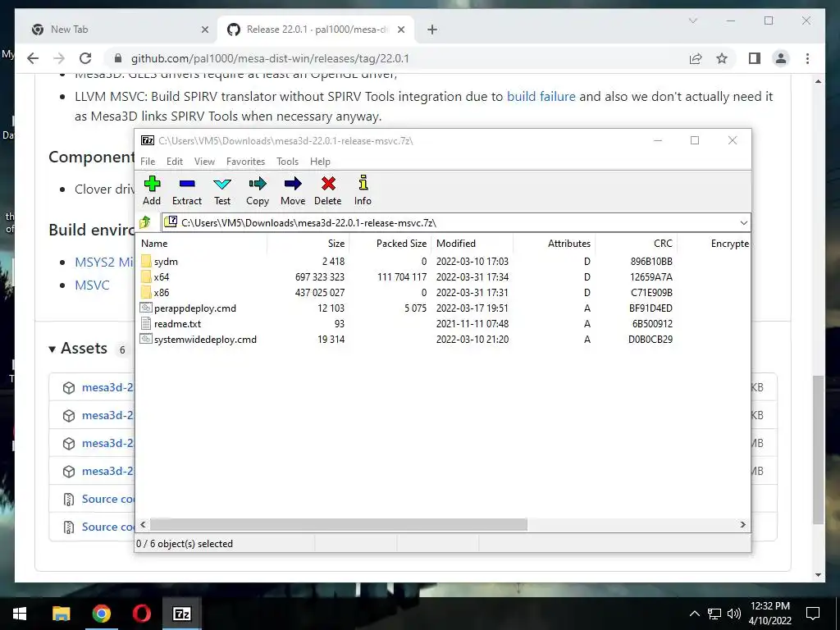Open the MSVC link on the GitHub page
840x630 pixels.
click(x=92, y=285)
